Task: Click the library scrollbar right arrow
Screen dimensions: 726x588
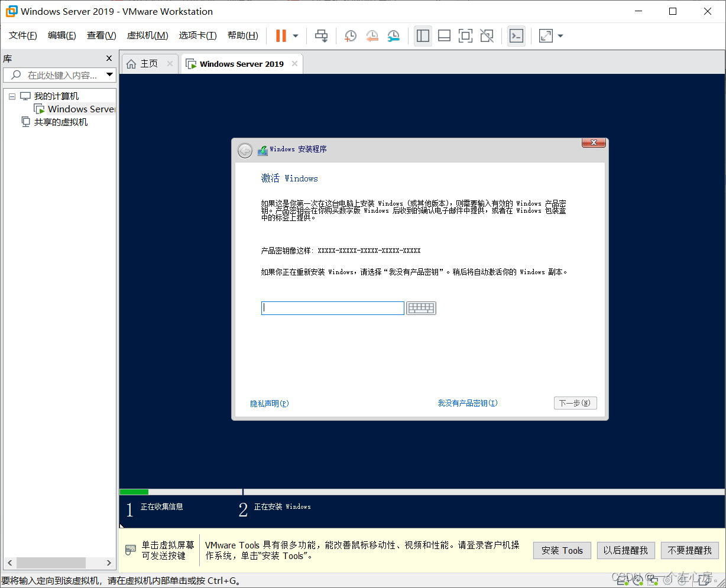Action: [x=109, y=563]
